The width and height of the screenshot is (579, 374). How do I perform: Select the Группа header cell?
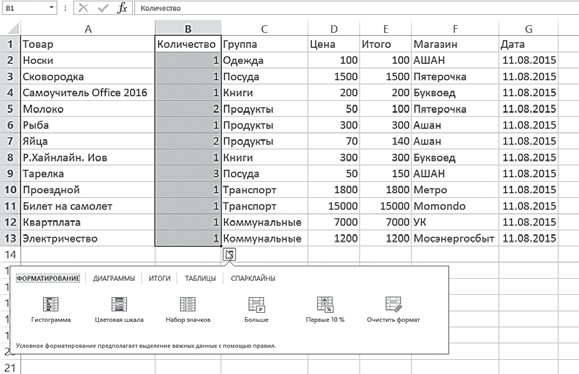tap(264, 44)
